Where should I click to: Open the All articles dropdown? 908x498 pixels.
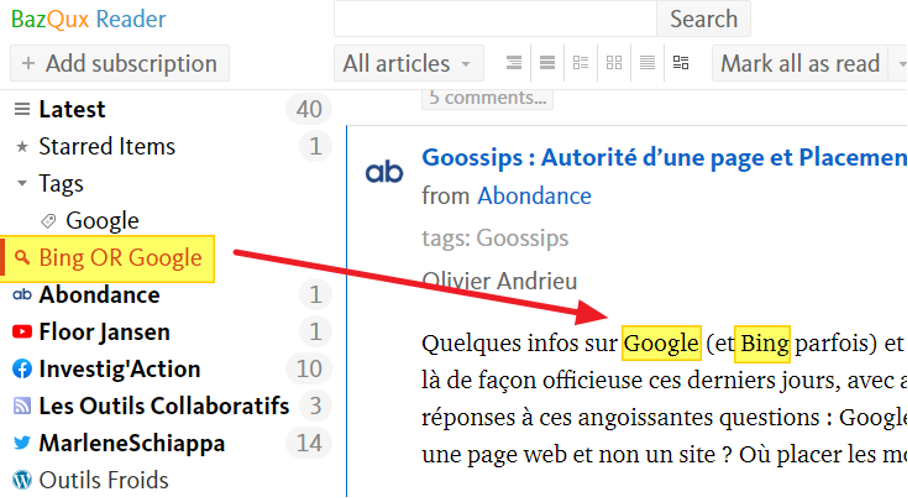pos(409,63)
